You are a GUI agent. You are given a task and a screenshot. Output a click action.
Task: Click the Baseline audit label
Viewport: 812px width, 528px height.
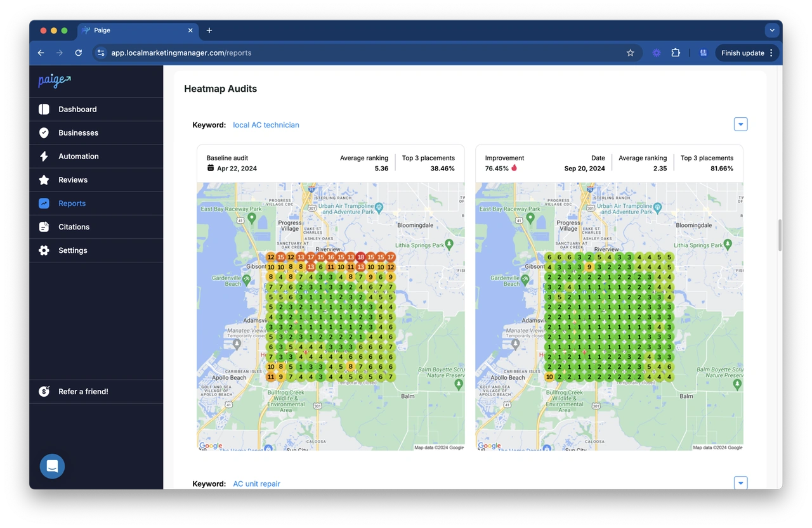[x=227, y=158]
